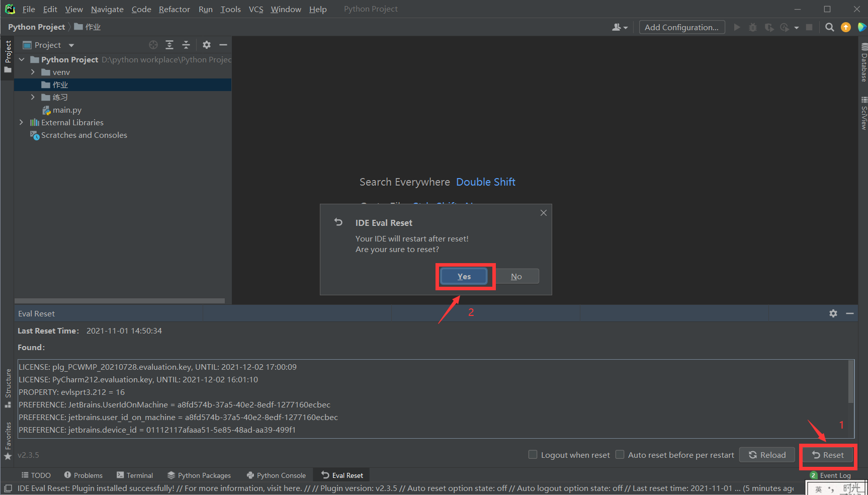Enable Auto reset before per restart
Image resolution: width=868 pixels, height=495 pixels.
[620, 455]
